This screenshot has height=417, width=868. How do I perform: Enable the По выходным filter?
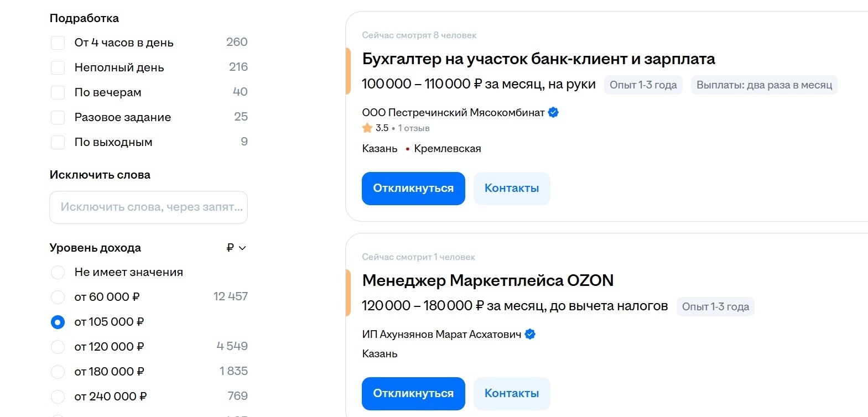58,142
